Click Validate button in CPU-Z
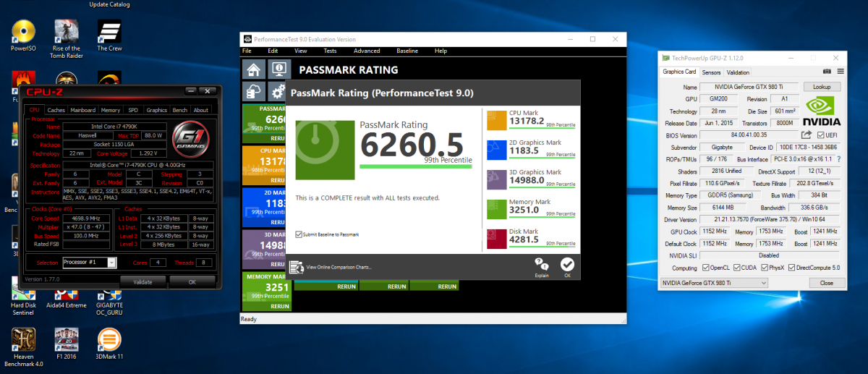Screen dimensions: 868x374 [x=141, y=281]
